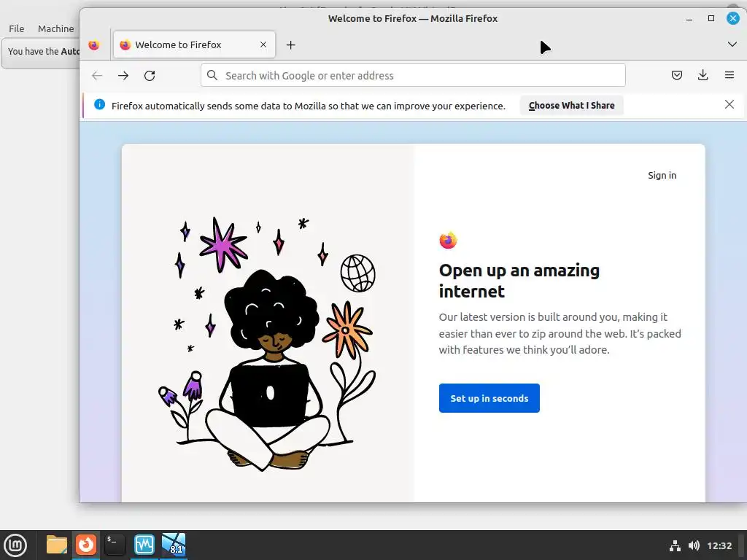747x560 pixels.
Task: Go forward using the forward arrow
Action: click(123, 75)
